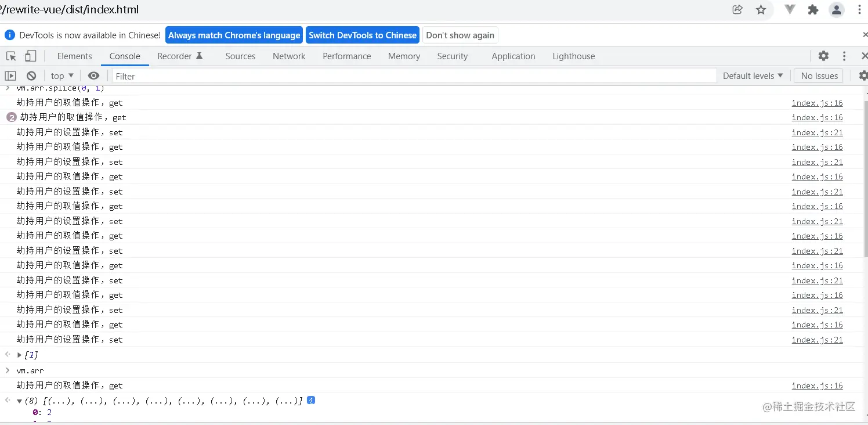
Task: Focus the console Filter field
Action: [x=414, y=76]
